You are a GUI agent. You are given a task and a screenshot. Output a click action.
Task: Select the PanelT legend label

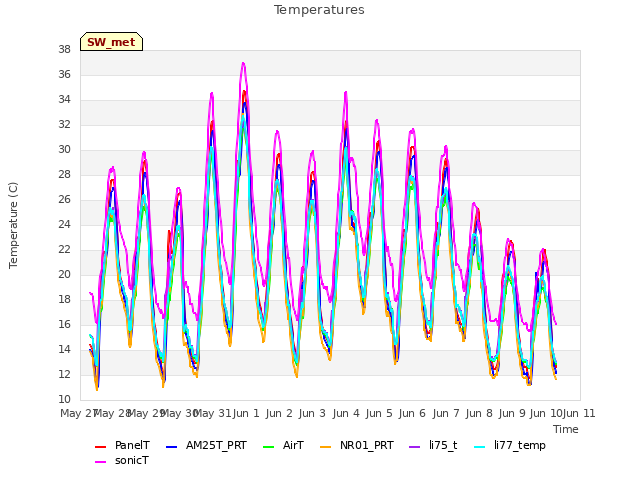[x=132, y=445]
